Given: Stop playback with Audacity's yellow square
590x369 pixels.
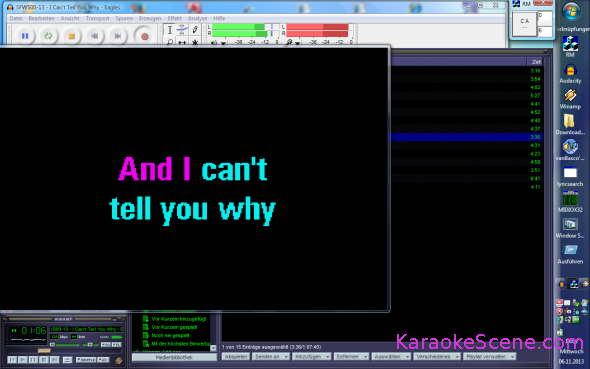Looking at the screenshot, I should (x=71, y=36).
